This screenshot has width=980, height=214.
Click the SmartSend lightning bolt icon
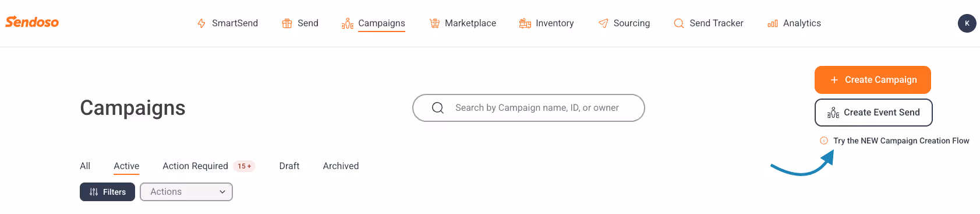point(201,23)
